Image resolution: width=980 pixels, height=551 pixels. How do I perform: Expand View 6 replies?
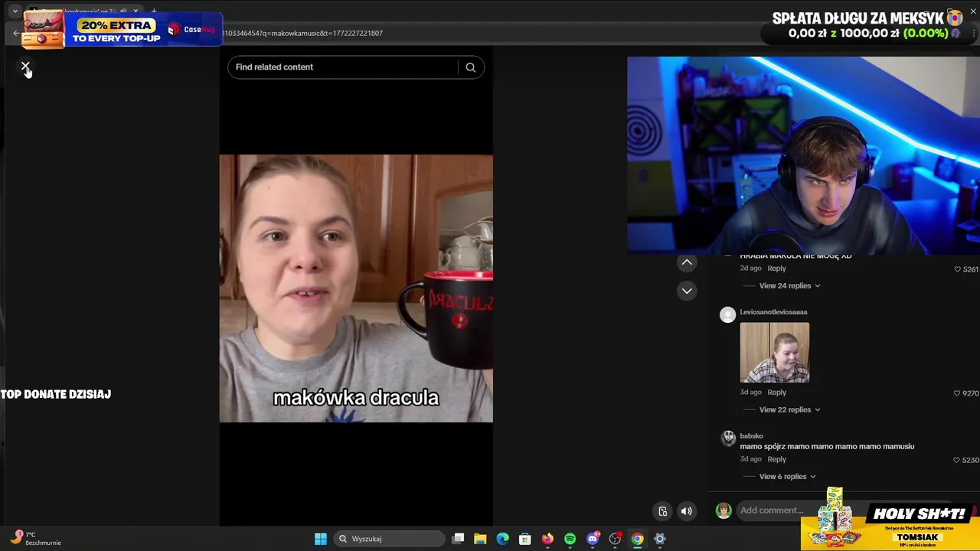(786, 476)
